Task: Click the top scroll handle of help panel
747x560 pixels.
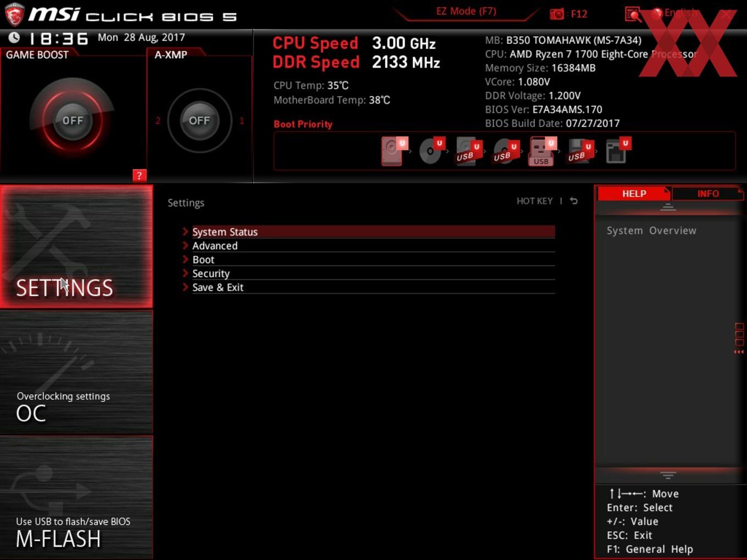Action: coord(668,207)
